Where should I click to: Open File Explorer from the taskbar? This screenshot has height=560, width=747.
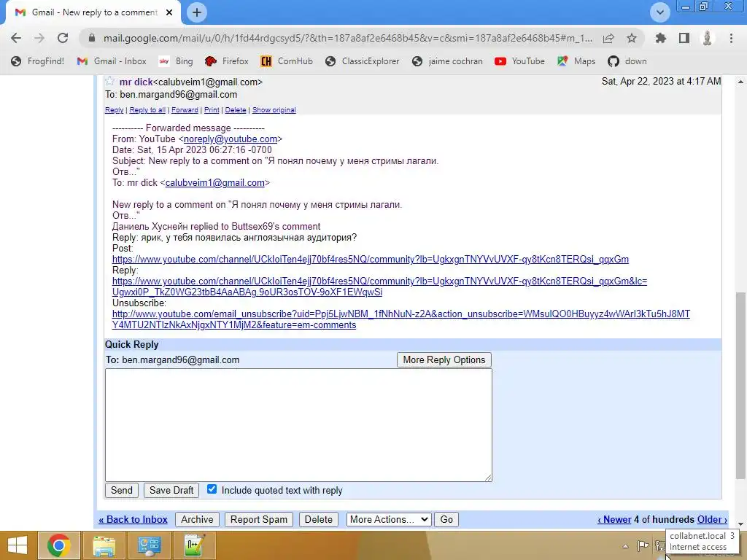pyautogui.click(x=104, y=545)
